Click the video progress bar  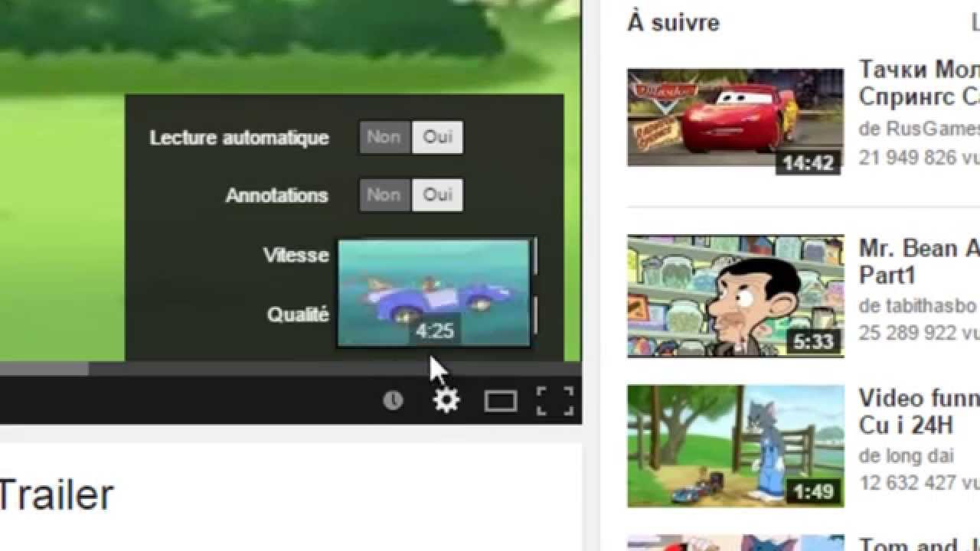point(291,369)
